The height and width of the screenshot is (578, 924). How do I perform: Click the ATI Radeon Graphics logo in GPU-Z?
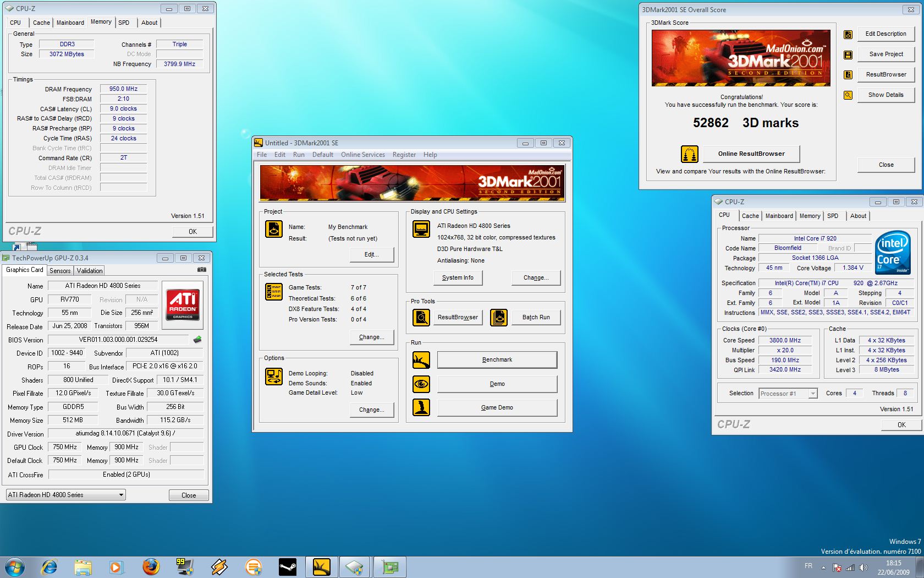coord(183,304)
